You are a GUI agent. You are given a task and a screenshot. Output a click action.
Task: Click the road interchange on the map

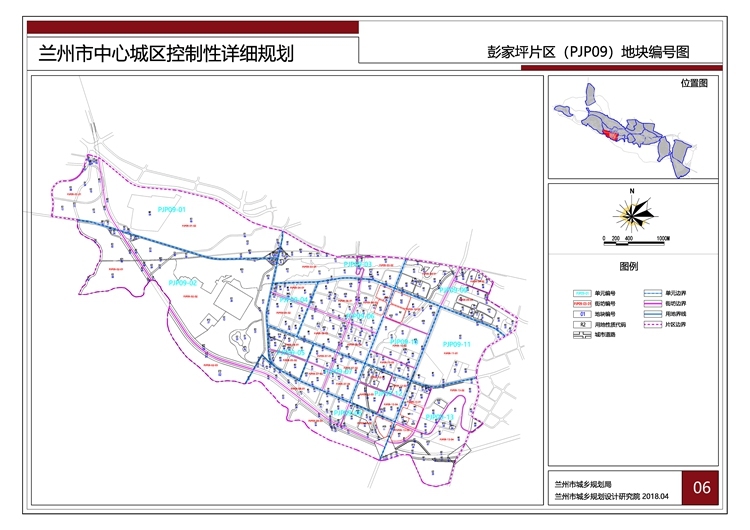coord(274,260)
